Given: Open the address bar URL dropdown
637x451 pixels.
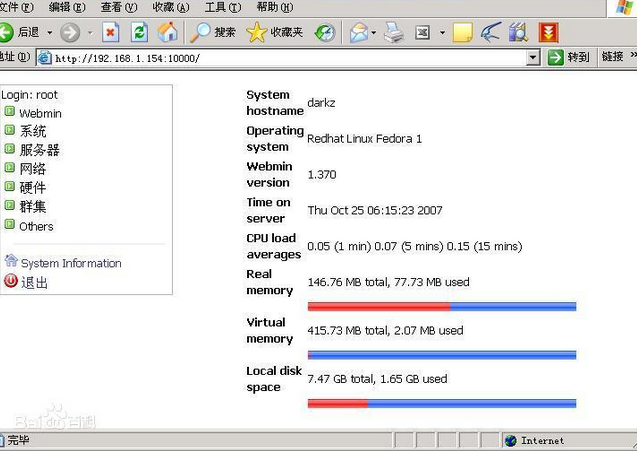Looking at the screenshot, I should coord(533,58).
